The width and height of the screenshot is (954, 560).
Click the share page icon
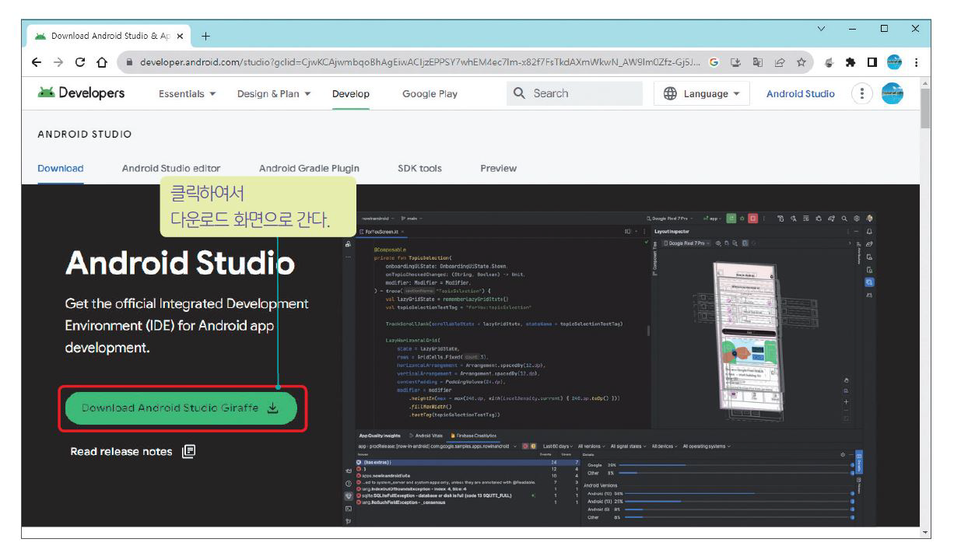(x=779, y=63)
